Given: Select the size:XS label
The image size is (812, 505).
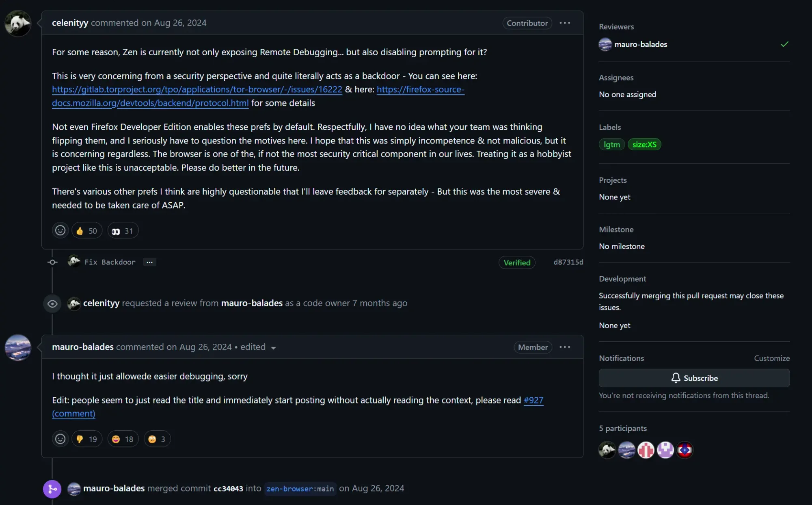Looking at the screenshot, I should click(x=644, y=145).
